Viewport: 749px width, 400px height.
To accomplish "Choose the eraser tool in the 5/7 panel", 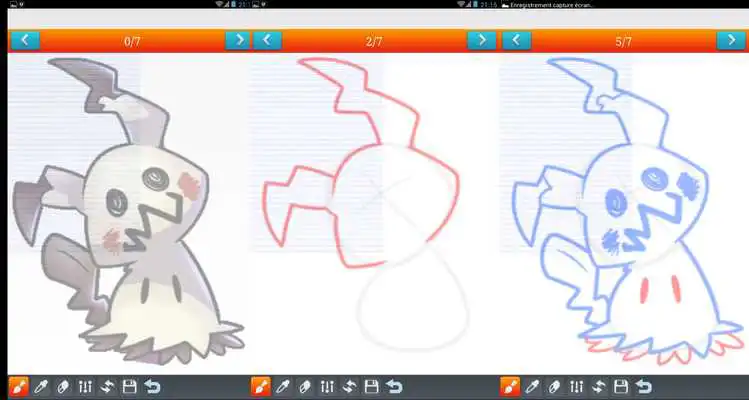I will click(x=555, y=386).
